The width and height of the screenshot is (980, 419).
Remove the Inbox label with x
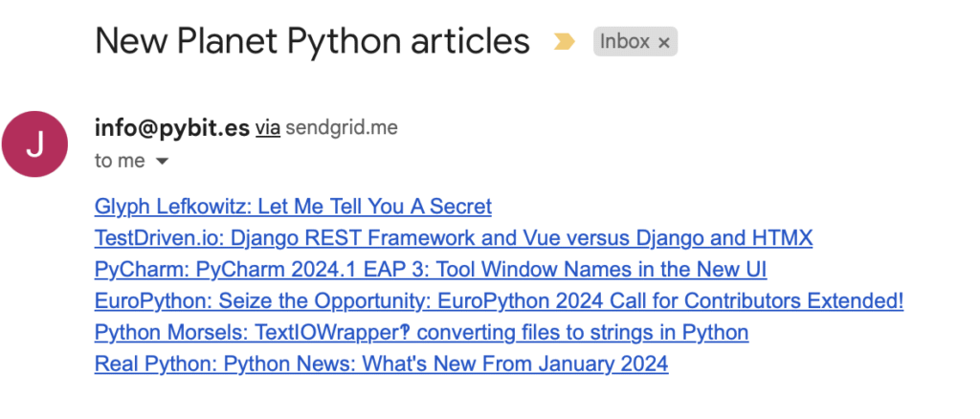click(x=664, y=42)
